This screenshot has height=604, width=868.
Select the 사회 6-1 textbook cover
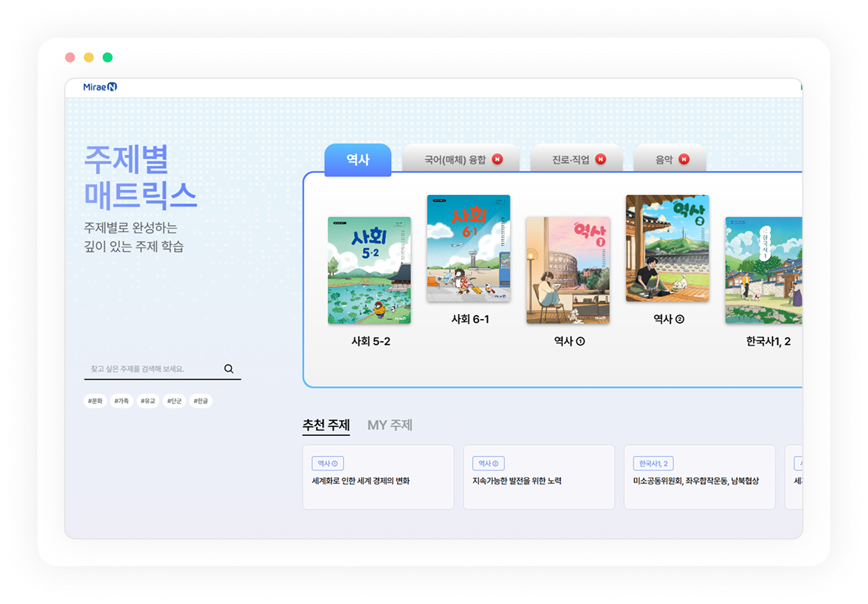(468, 248)
